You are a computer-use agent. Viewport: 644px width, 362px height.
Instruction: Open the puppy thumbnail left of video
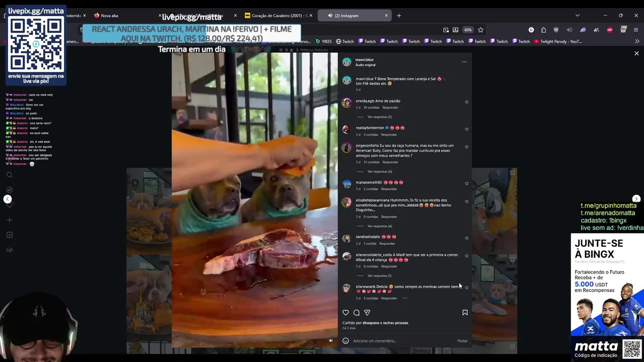[x=149, y=211]
